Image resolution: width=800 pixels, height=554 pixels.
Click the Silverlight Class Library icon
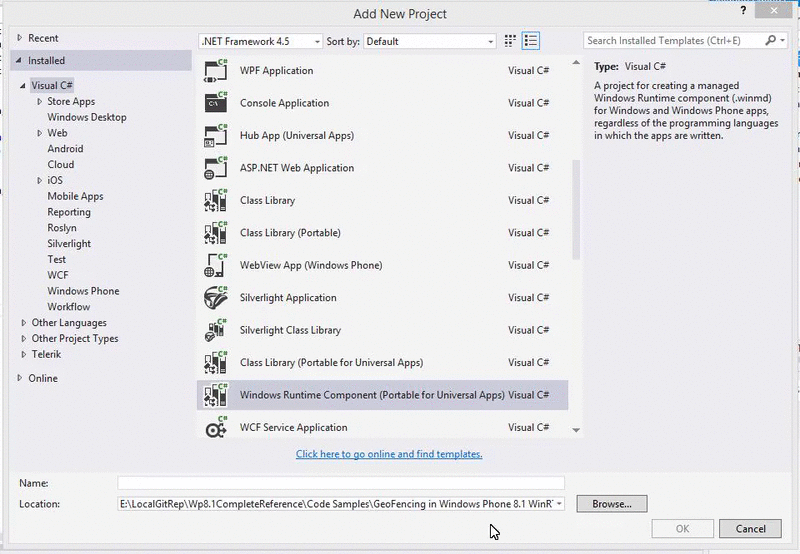coord(215,330)
